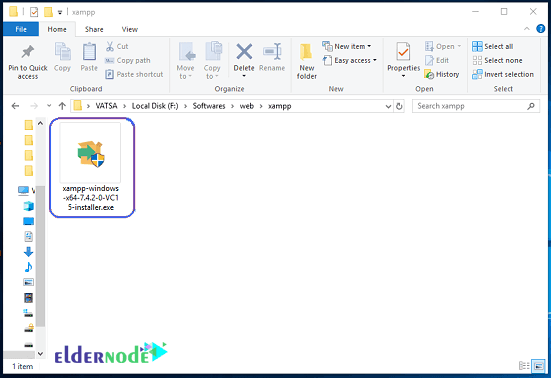Expand the Properties dropdown arrow

[403, 76]
